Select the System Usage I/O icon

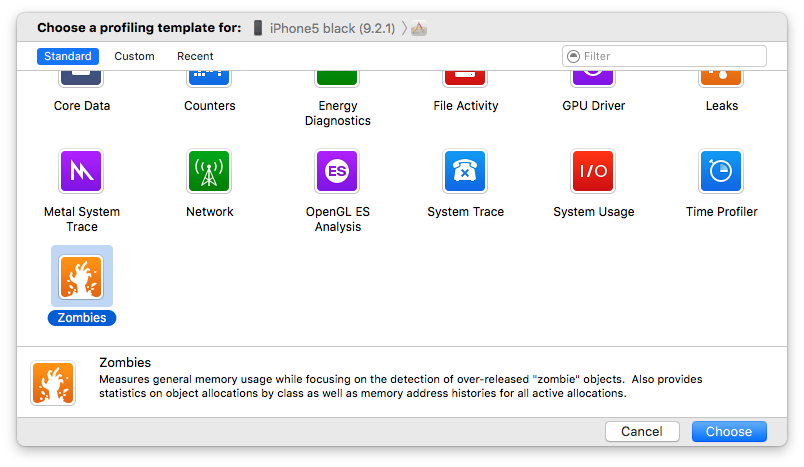593,171
